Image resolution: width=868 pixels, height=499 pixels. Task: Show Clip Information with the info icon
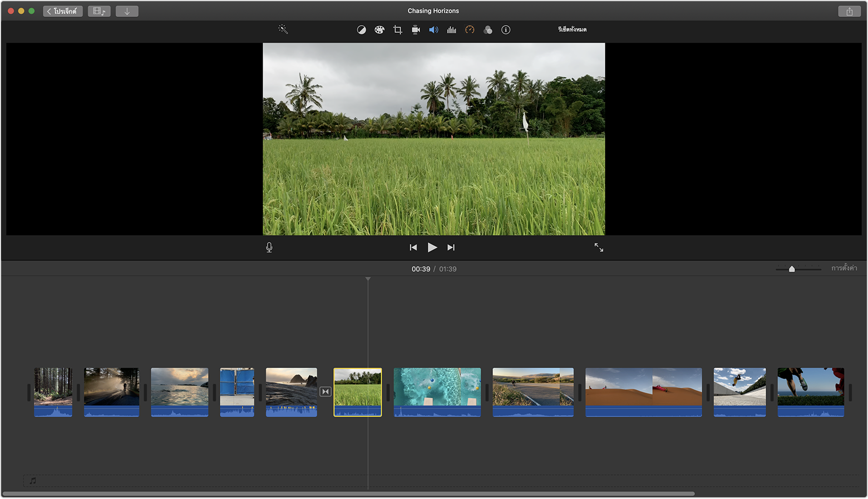coord(506,30)
